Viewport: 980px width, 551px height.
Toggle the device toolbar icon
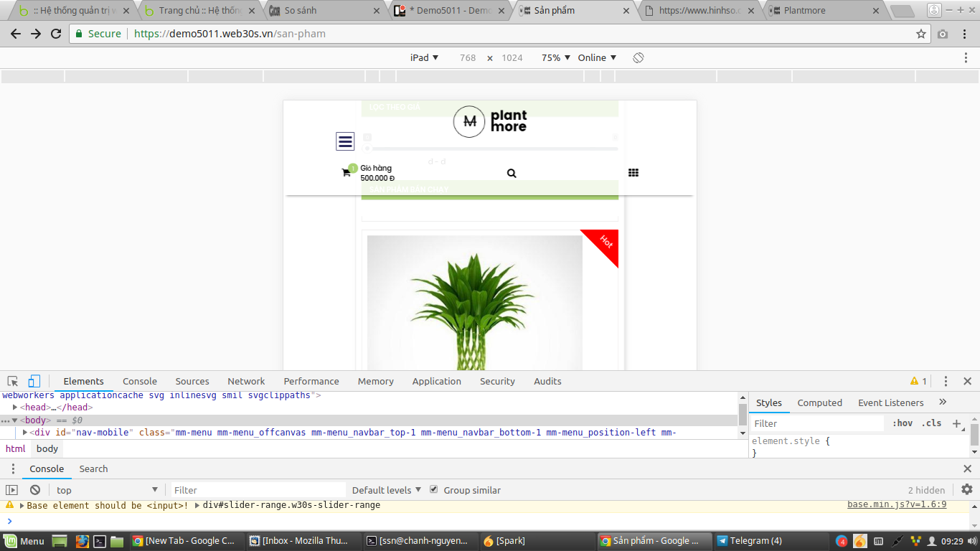[x=34, y=381]
